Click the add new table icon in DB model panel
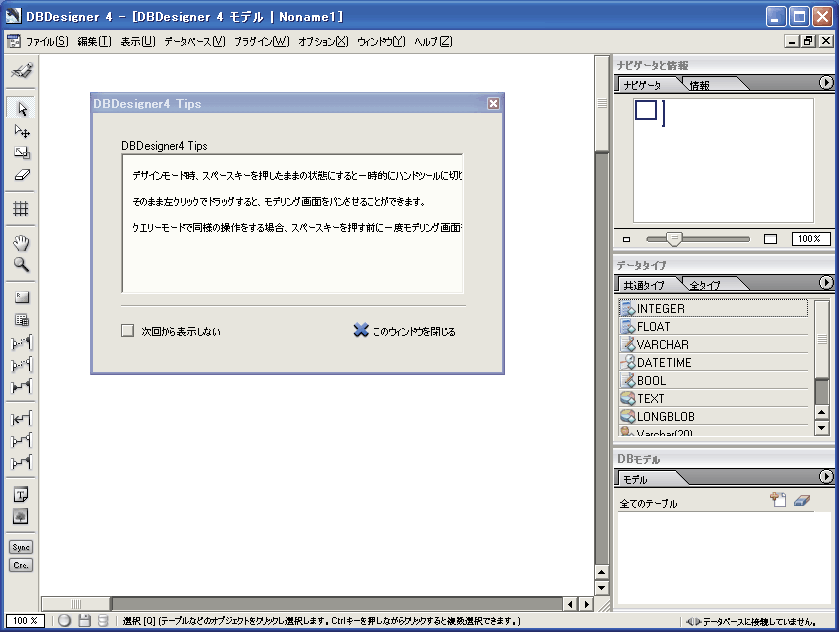The height and width of the screenshot is (632, 839). point(778,500)
